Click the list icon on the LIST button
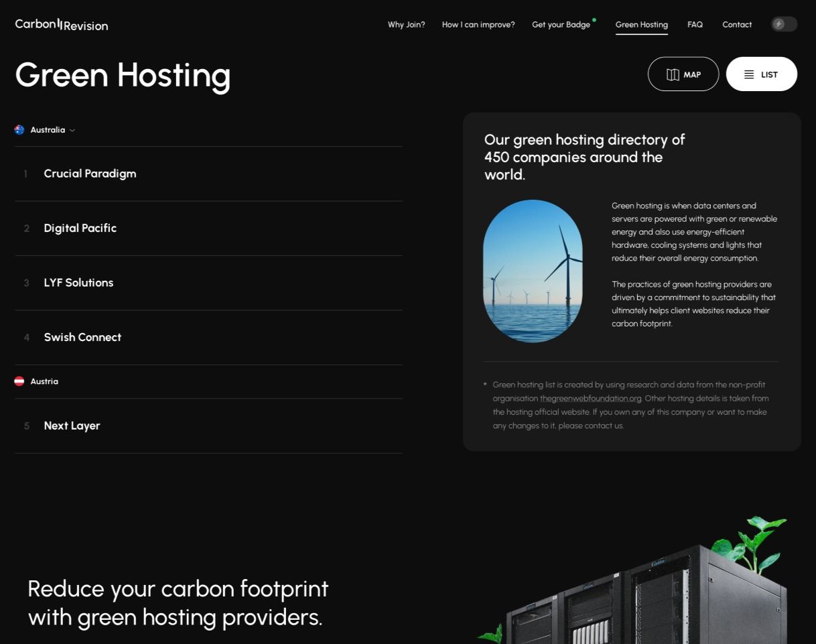This screenshot has width=816, height=644. [748, 74]
